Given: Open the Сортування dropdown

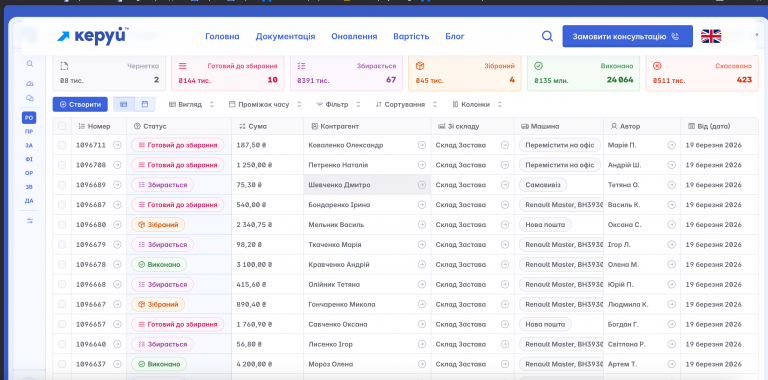Looking at the screenshot, I should coord(407,104).
